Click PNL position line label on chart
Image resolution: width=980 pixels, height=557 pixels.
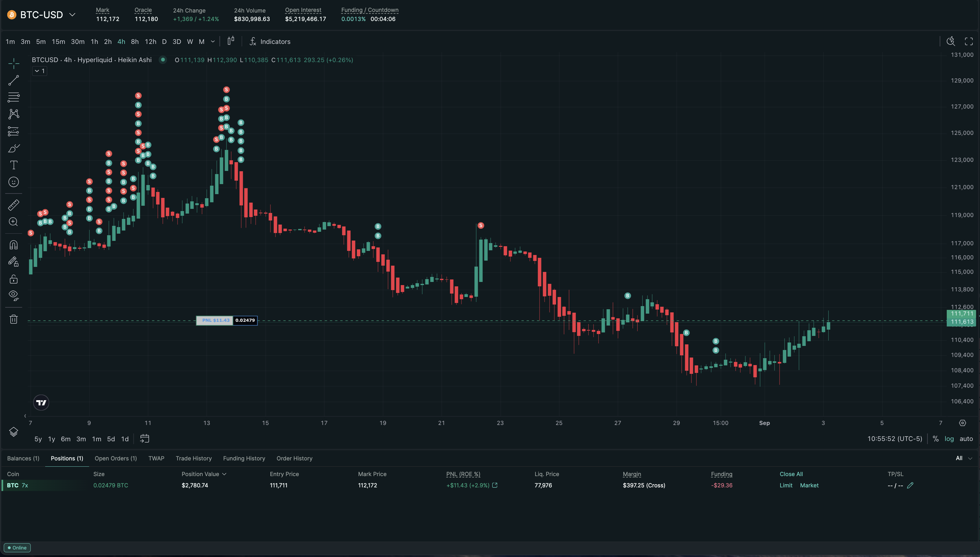point(216,320)
